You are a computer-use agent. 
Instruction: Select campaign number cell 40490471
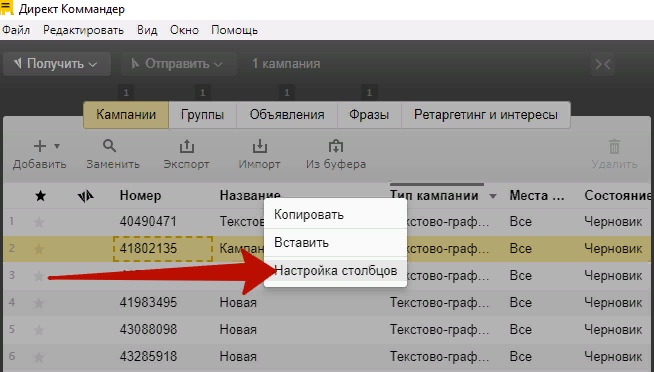(x=148, y=221)
